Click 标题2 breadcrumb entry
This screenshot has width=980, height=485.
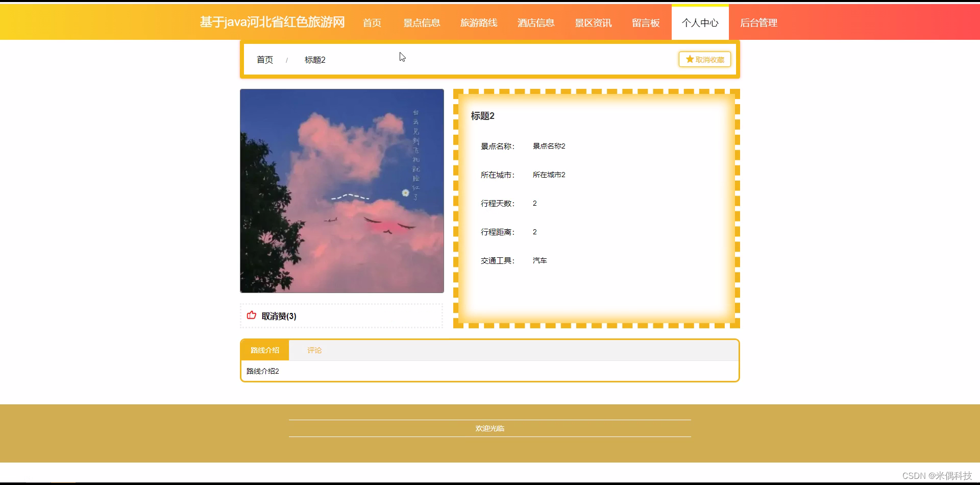314,60
